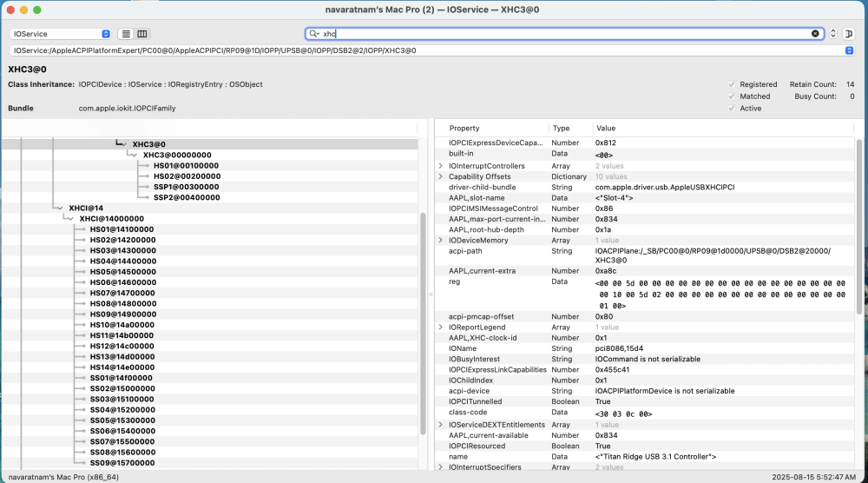Select the class-code property row
Image resolution: width=868 pixels, height=483 pixels.
click(645, 413)
